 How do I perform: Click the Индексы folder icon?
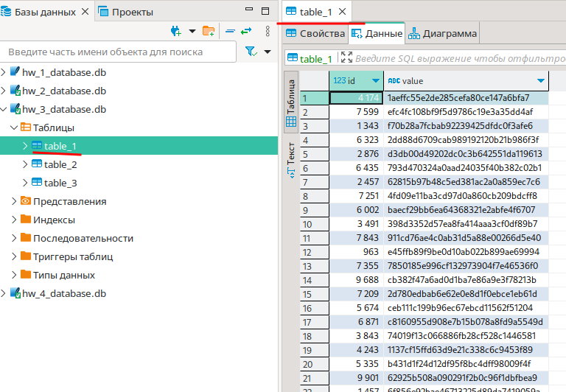pos(26,219)
